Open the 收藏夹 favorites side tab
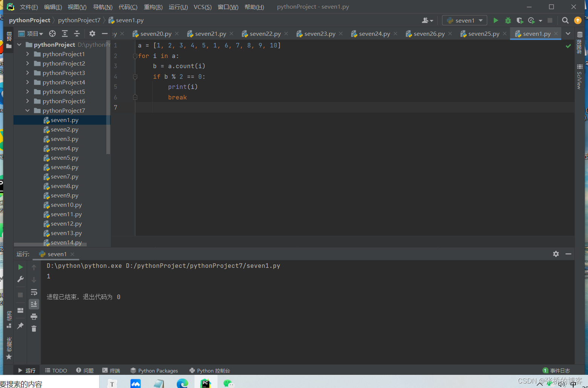This screenshot has height=388, width=588. point(9,348)
